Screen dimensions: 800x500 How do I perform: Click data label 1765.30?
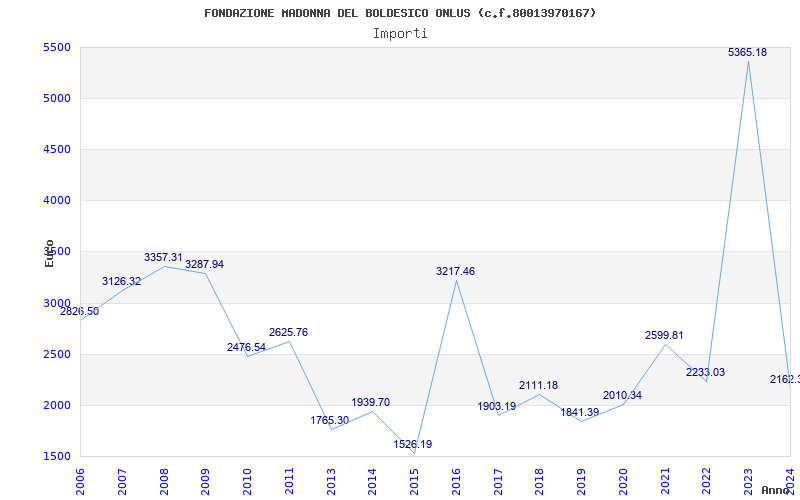330,420
